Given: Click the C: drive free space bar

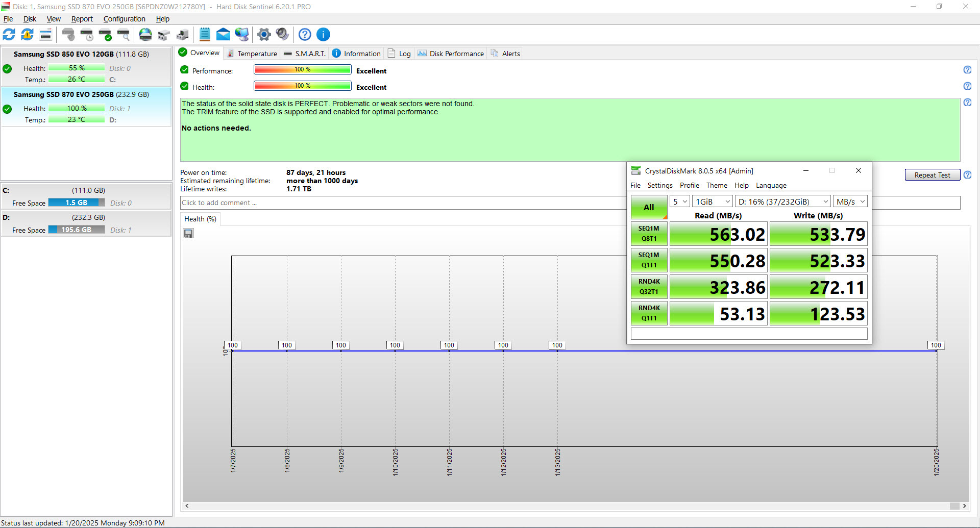Looking at the screenshot, I should (x=77, y=203).
